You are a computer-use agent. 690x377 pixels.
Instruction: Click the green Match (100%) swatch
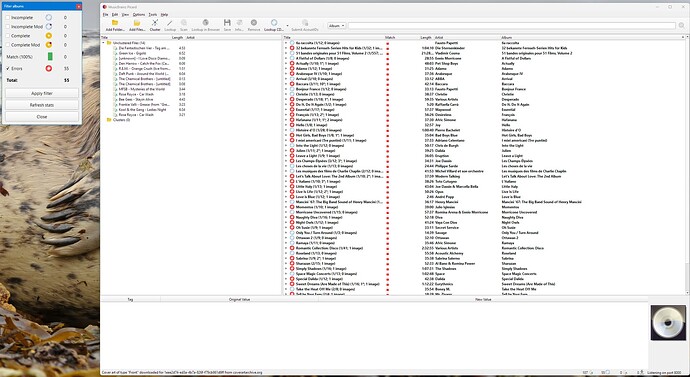[x=50, y=57]
